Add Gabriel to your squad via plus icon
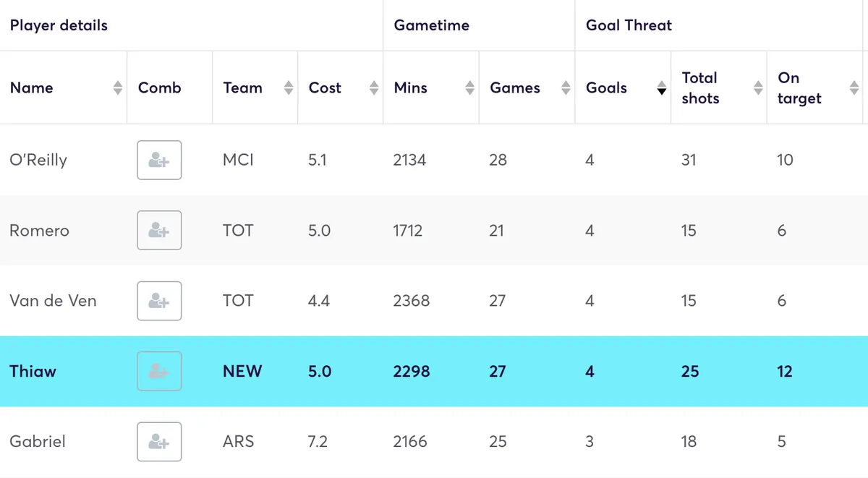This screenshot has width=868, height=478. pos(159,441)
